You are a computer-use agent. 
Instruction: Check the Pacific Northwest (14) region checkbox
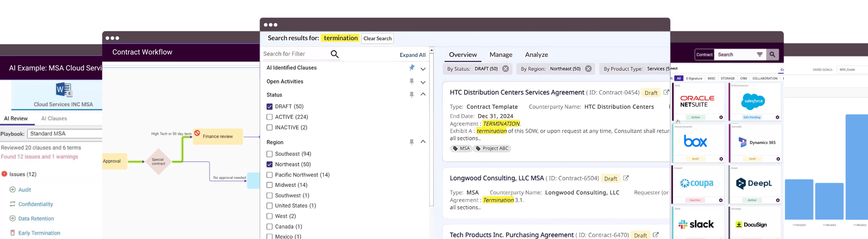(x=270, y=174)
